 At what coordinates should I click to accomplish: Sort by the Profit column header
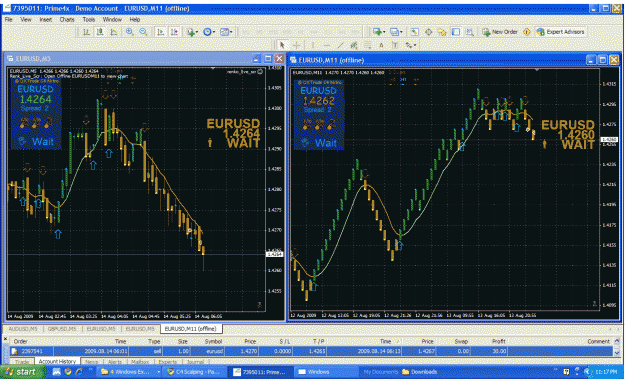pyautogui.click(x=499, y=341)
